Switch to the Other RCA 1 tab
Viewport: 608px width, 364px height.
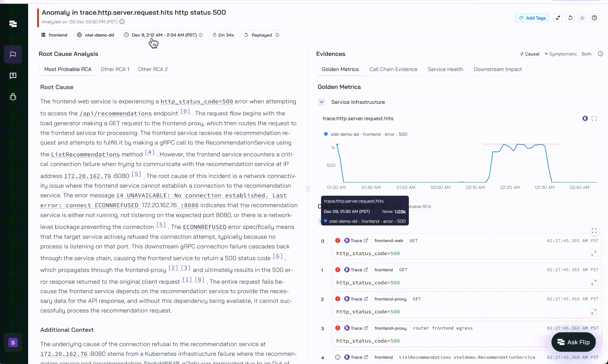coord(115,69)
